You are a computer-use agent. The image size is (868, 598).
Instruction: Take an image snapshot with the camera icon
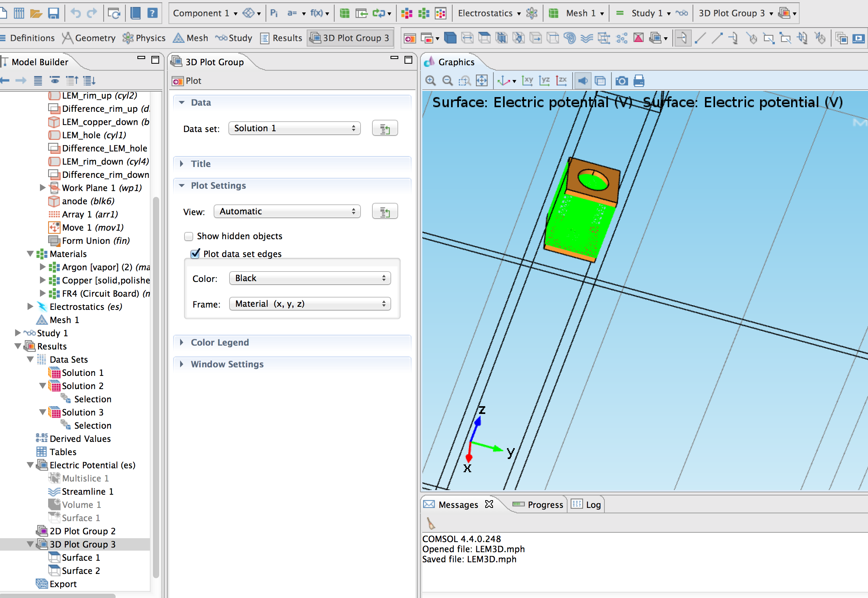pyautogui.click(x=621, y=81)
